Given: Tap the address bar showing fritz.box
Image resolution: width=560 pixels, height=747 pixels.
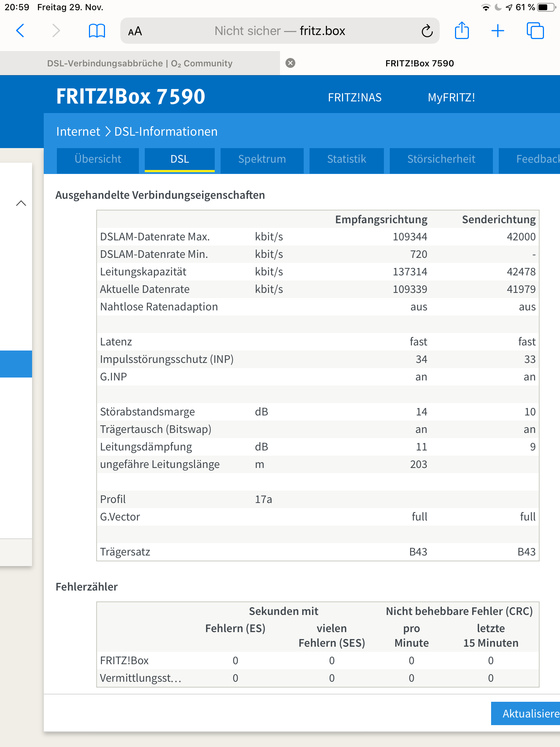Looking at the screenshot, I should coord(280,31).
